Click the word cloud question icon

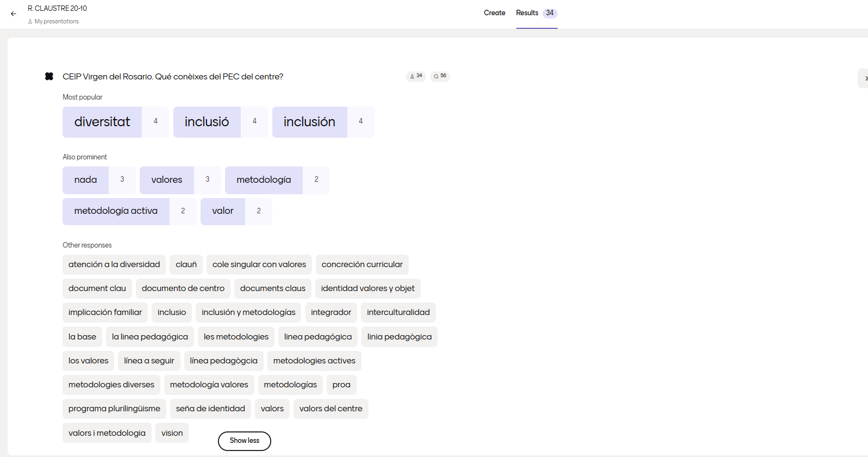tap(49, 77)
